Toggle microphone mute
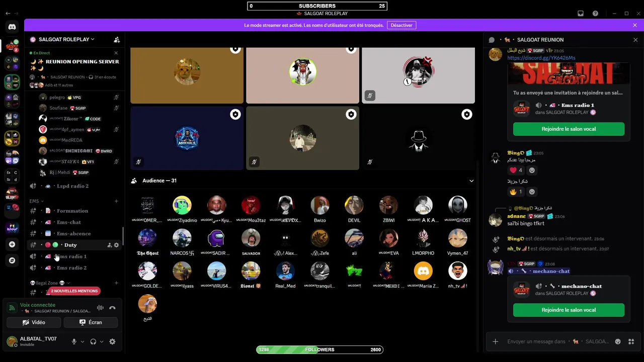The height and width of the screenshot is (362, 644). (x=74, y=341)
